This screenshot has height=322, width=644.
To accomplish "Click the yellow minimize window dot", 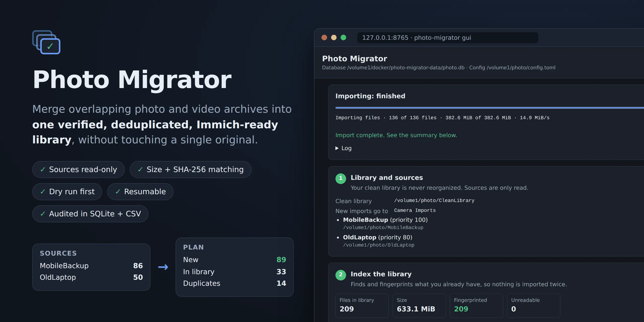I will coord(334,37).
